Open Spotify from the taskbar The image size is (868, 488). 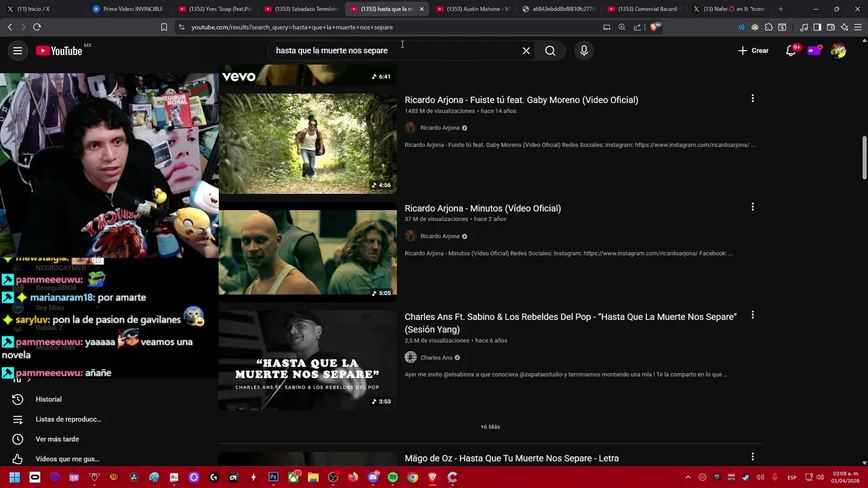coord(393,477)
